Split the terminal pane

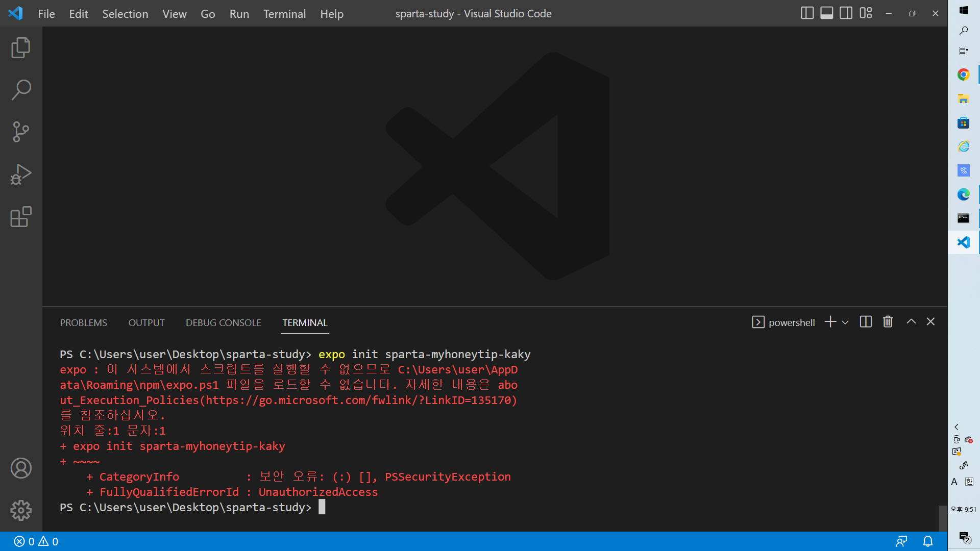(866, 322)
